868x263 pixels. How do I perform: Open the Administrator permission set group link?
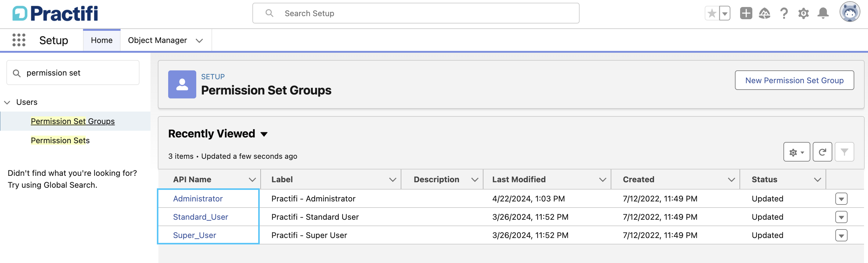pos(198,198)
